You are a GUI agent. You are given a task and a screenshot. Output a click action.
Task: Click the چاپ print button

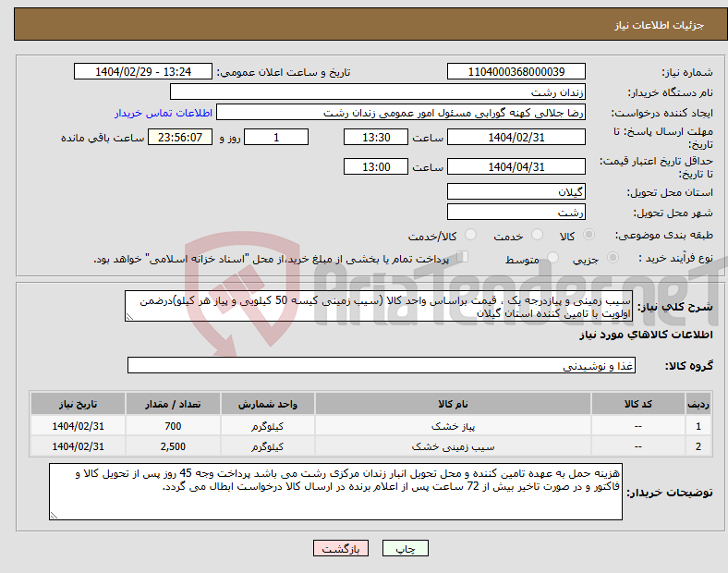[406, 548]
